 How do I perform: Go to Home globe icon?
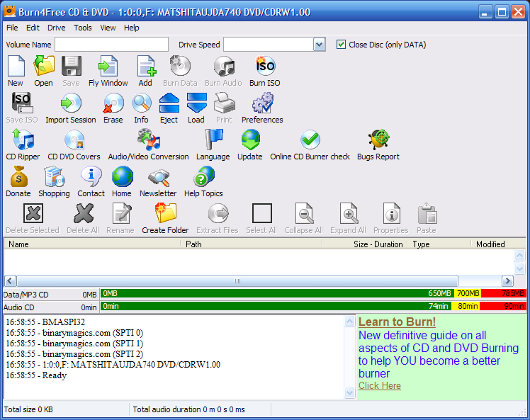[123, 177]
